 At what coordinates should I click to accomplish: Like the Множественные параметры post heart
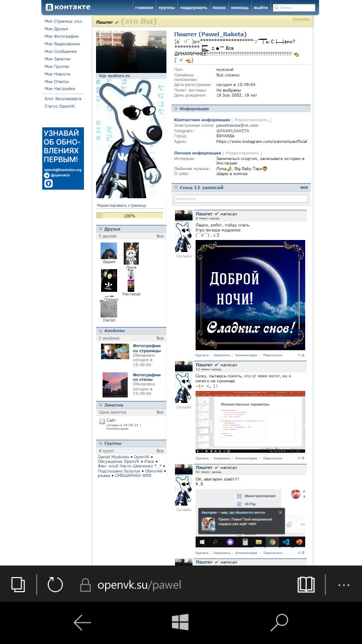[x=301, y=458]
